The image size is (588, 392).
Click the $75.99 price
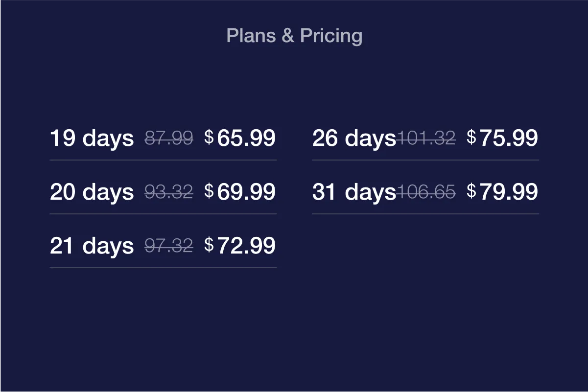coord(502,138)
